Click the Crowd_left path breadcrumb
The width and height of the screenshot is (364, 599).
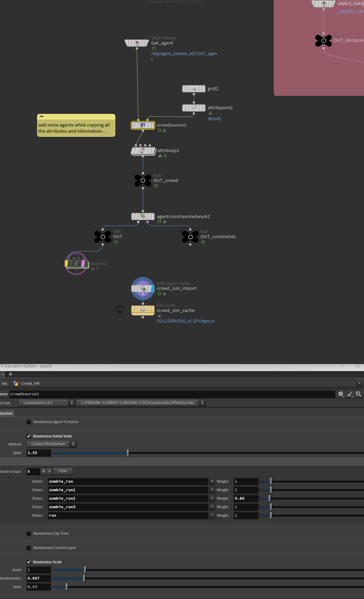(x=30, y=383)
